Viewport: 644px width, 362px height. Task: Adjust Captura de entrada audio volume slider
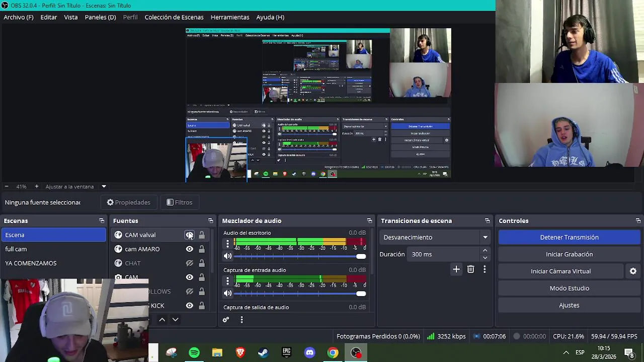pyautogui.click(x=300, y=293)
